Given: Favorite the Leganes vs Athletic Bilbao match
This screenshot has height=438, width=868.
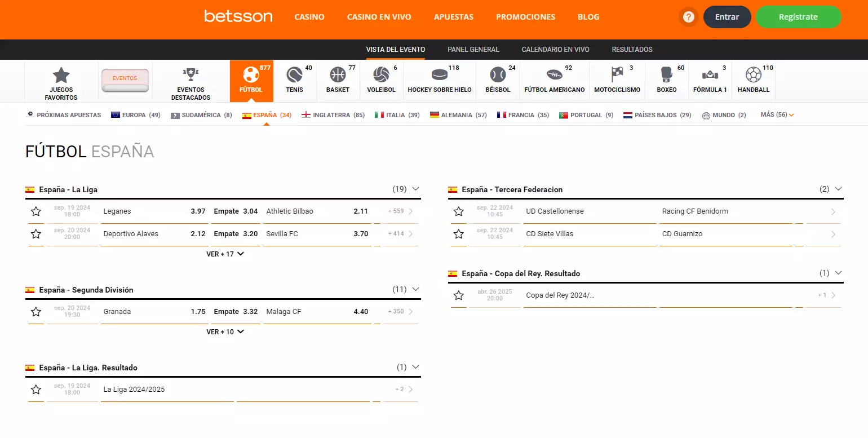Looking at the screenshot, I should coord(36,211).
